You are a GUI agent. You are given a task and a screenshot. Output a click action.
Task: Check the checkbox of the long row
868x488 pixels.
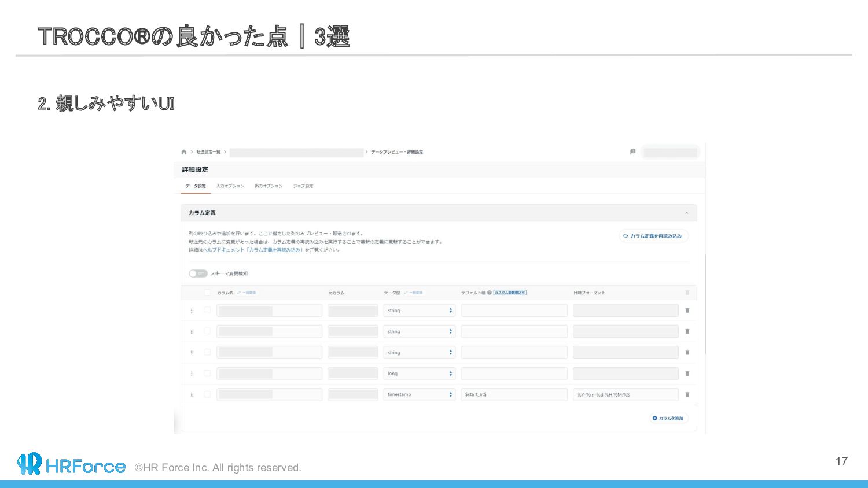click(x=207, y=374)
